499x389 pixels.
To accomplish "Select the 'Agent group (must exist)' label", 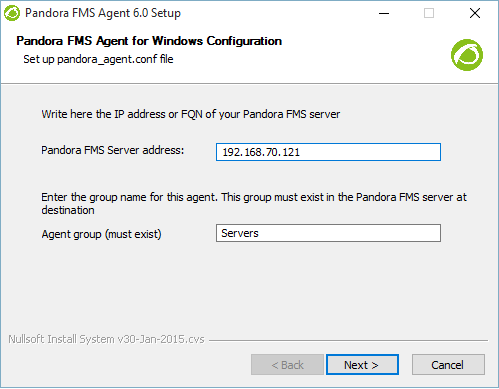I will (x=101, y=234).
